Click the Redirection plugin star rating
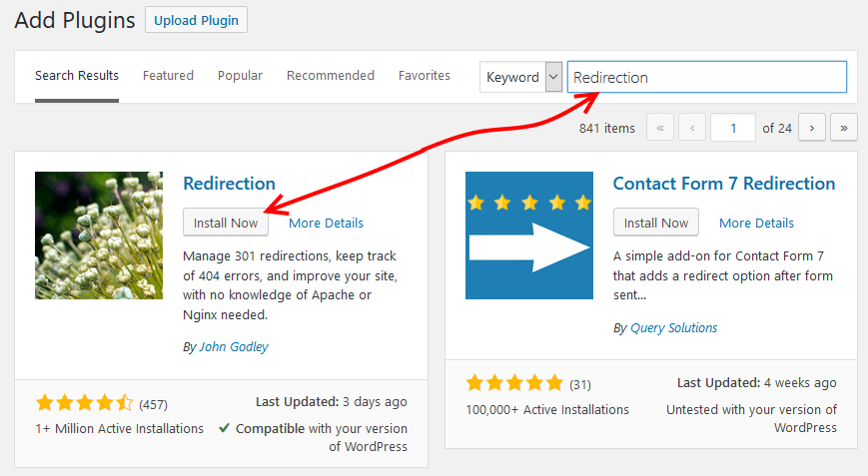 click(x=85, y=403)
